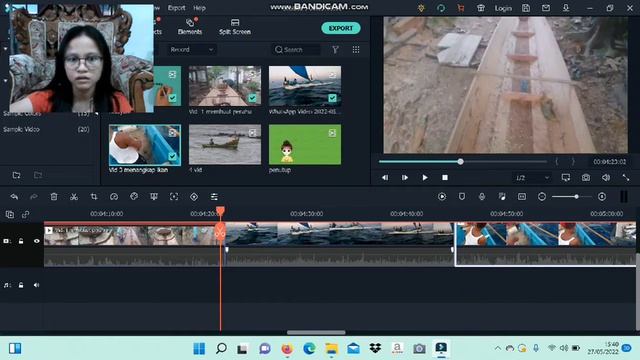Screen dimensions: 640x360
Task: Open the Record dropdown
Action: point(192,50)
